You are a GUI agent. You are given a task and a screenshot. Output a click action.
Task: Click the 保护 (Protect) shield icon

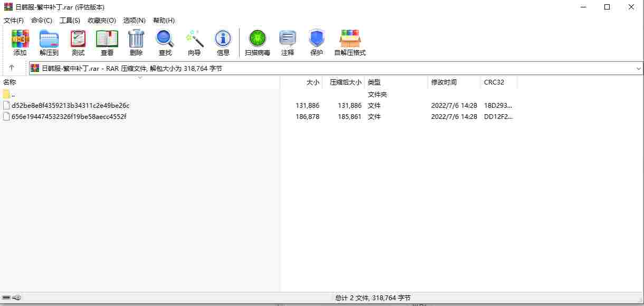pyautogui.click(x=317, y=39)
